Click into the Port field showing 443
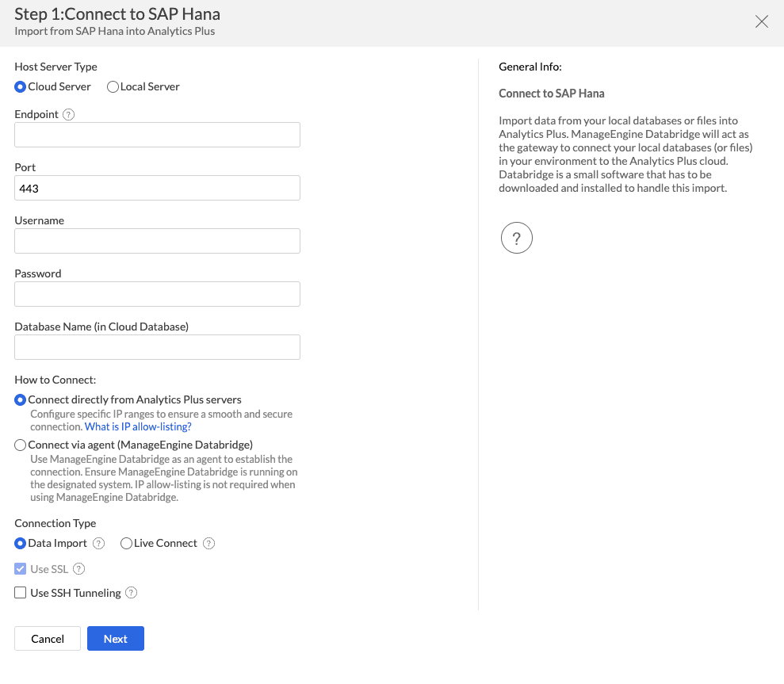Image resolution: width=784 pixels, height=684 pixels. 157,188
